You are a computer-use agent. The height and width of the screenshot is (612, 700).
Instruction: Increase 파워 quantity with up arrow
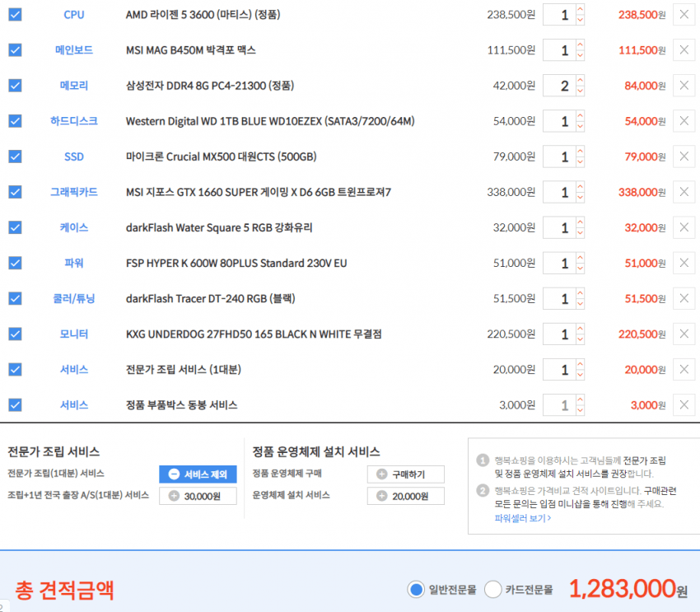tap(580, 258)
